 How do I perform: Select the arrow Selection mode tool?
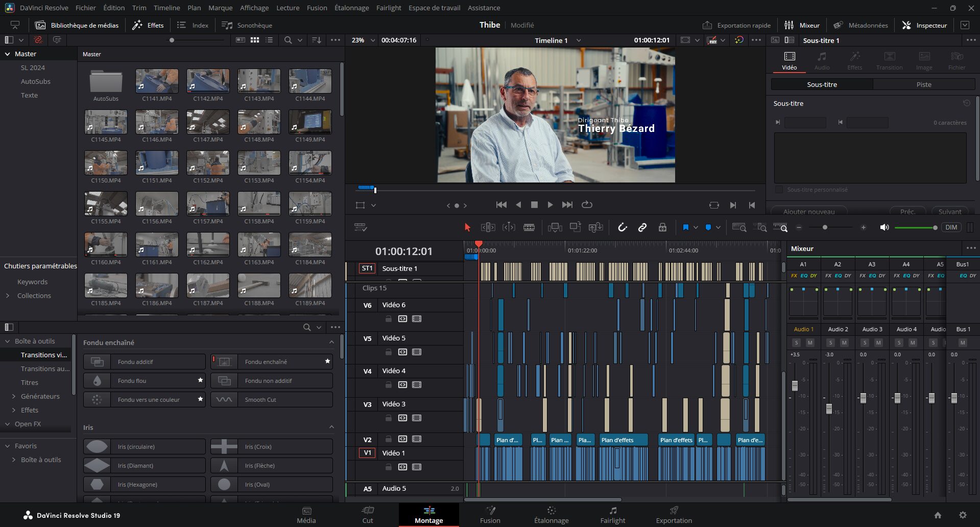point(467,227)
